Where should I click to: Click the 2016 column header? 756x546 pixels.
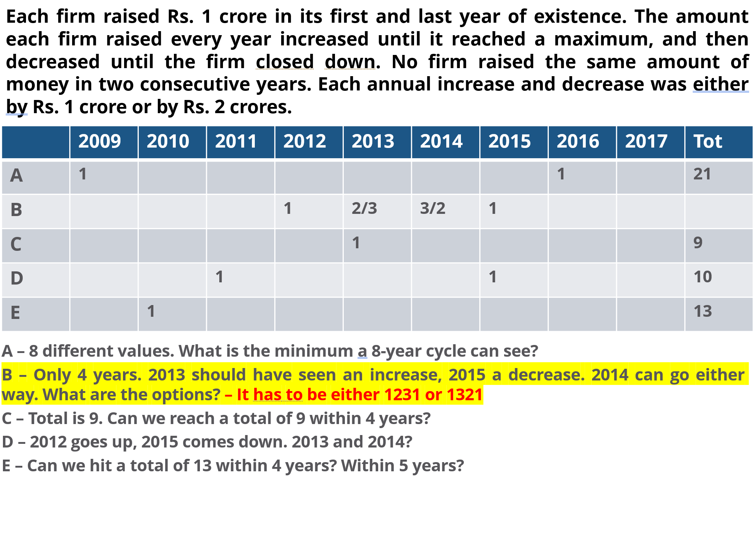click(582, 142)
